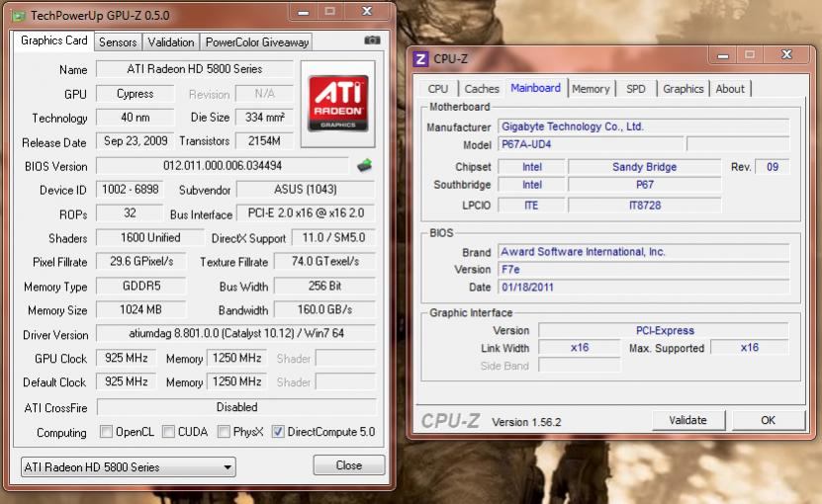The image size is (822, 504).
Task: Click the LPCIO IT8728 value
Action: tap(645, 206)
